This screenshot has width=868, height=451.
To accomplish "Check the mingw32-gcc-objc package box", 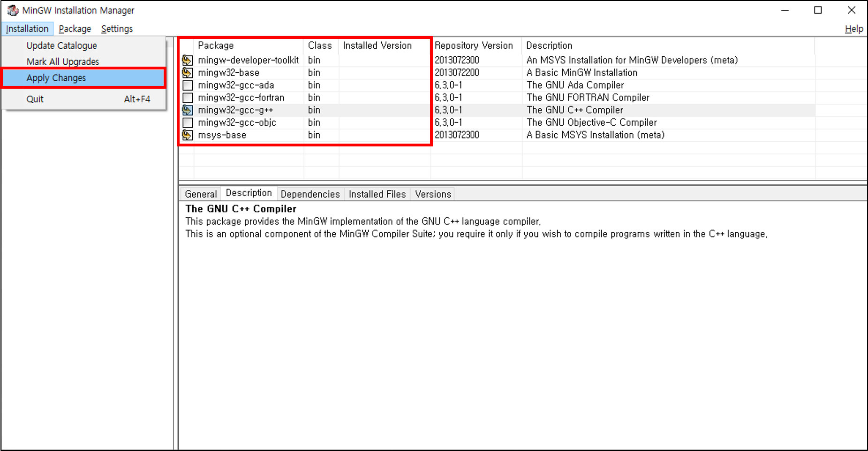I will 188,122.
